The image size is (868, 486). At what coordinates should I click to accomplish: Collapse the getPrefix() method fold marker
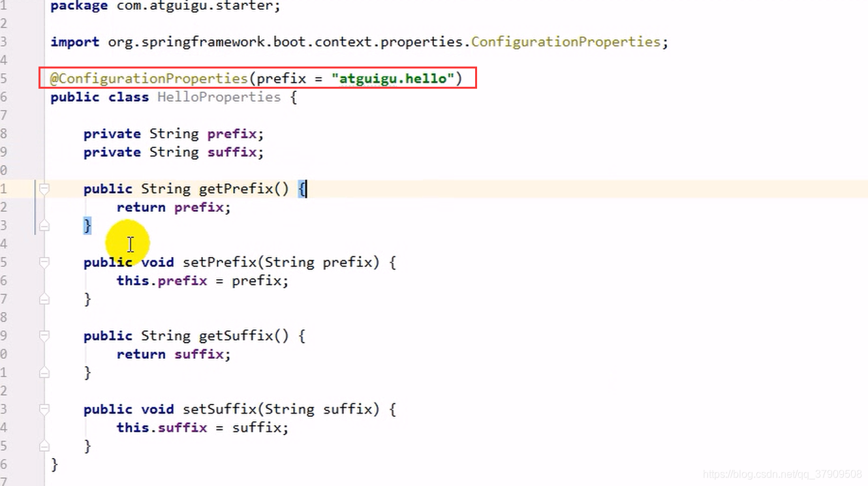point(44,189)
